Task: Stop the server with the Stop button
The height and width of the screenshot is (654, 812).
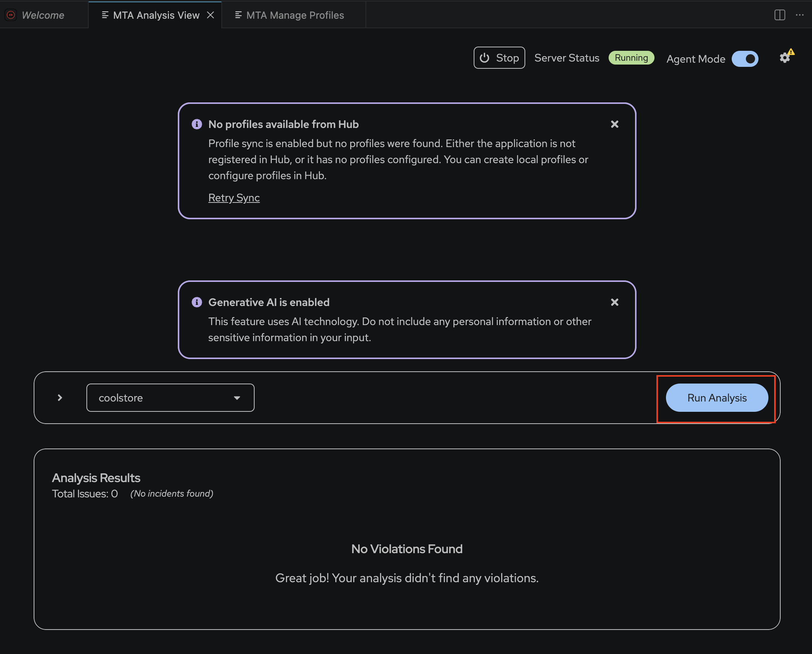Action: coord(499,58)
